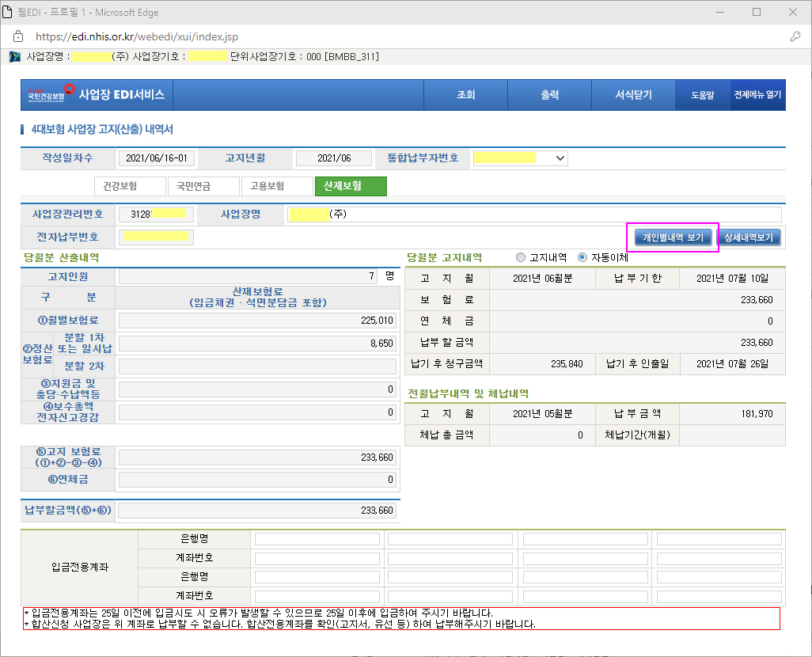Click the 서식닫기 menu item
The width and height of the screenshot is (812, 657).
[x=633, y=95]
